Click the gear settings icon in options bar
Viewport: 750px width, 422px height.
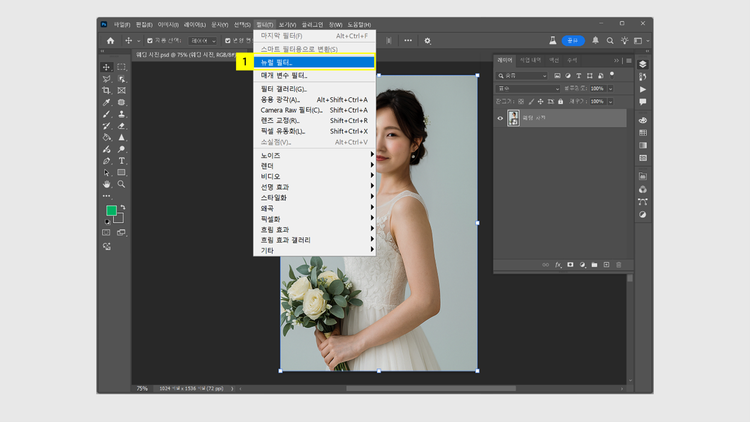[428, 41]
